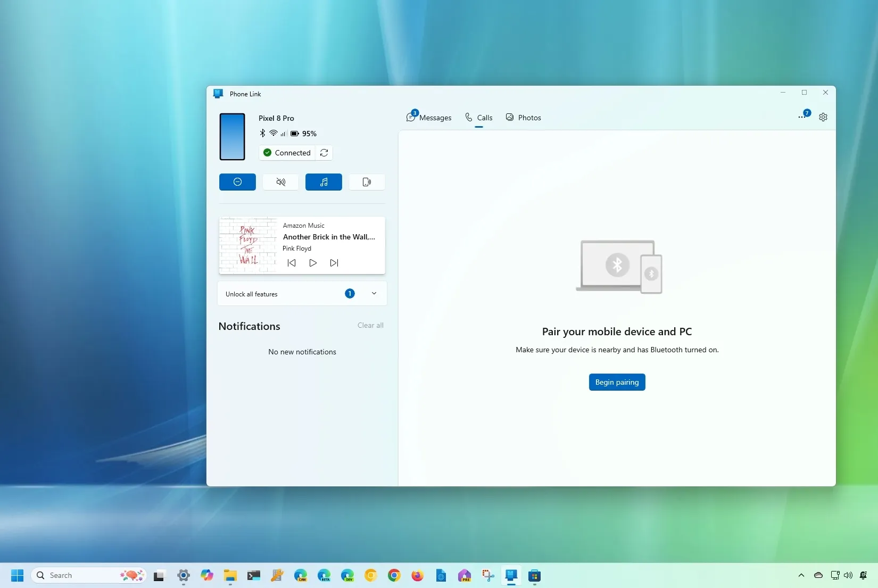Clear all notifications
The height and width of the screenshot is (588, 878).
[x=370, y=325]
